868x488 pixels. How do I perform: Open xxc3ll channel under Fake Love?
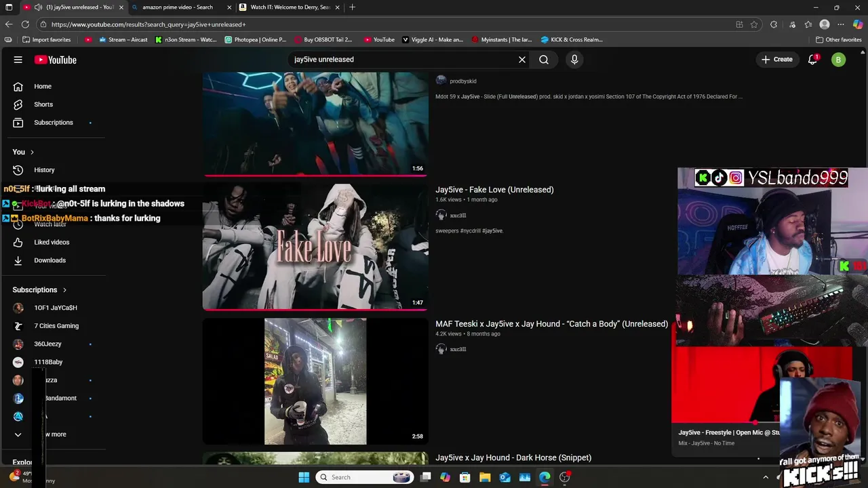(x=458, y=216)
